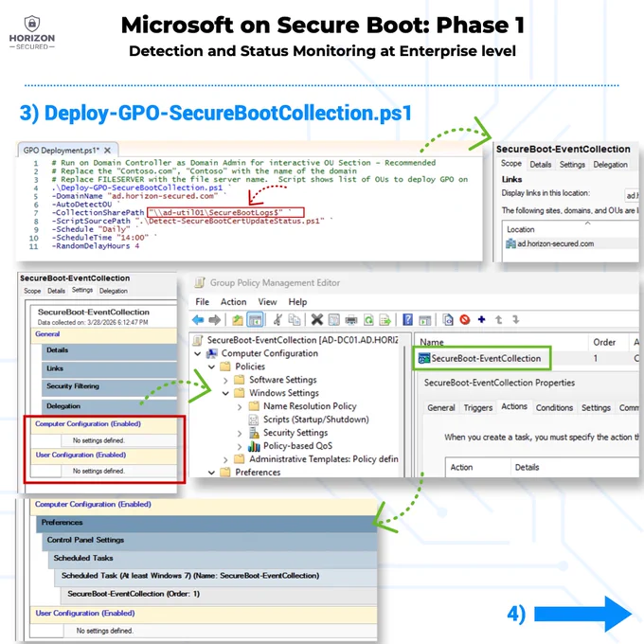
Task: Click the Cut scissors toolbar icon
Action: click(278, 319)
